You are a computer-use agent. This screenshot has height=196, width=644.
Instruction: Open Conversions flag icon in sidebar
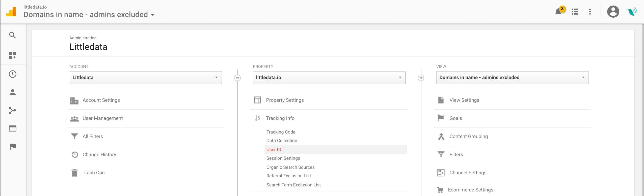click(13, 147)
